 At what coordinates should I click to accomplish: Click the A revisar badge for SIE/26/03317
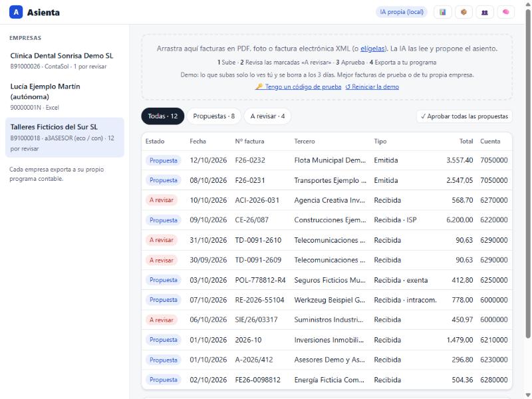(162, 320)
